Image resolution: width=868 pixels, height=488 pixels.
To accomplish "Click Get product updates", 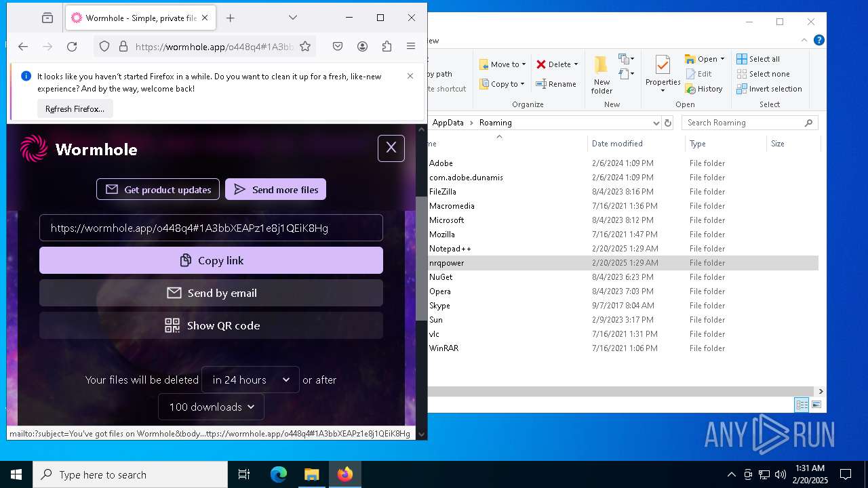I will click(x=158, y=189).
